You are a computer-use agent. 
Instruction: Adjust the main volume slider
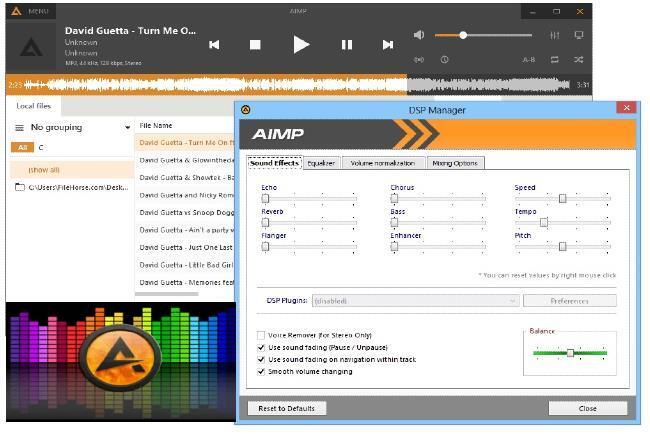coord(483,35)
